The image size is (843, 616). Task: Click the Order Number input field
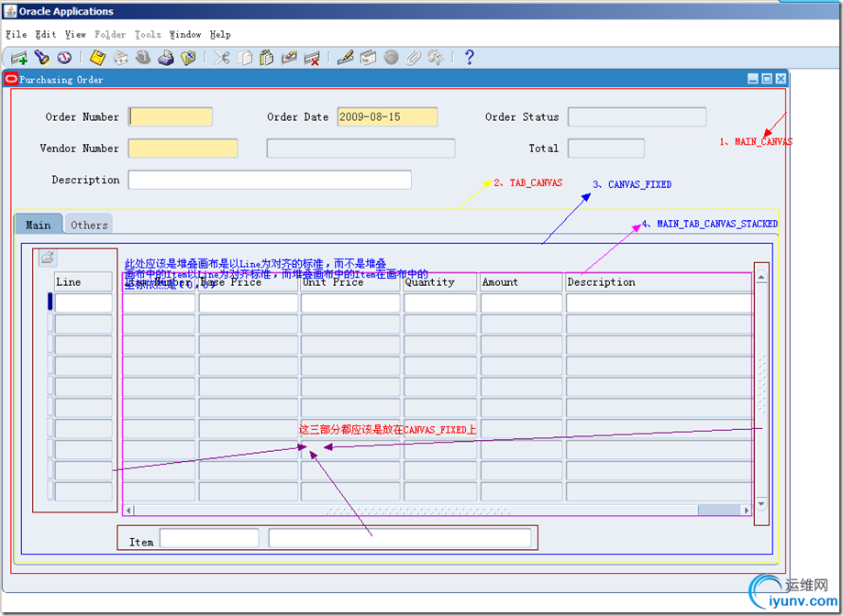pyautogui.click(x=171, y=117)
